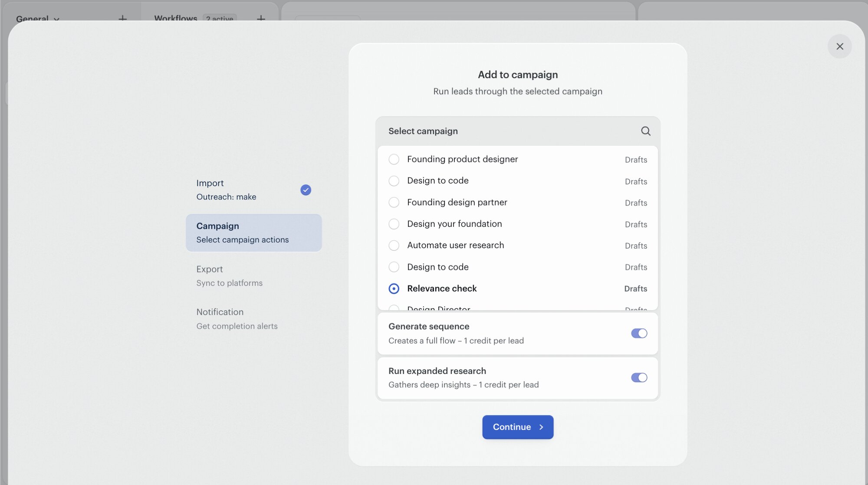Click the Relevance check campaign name

(442, 288)
